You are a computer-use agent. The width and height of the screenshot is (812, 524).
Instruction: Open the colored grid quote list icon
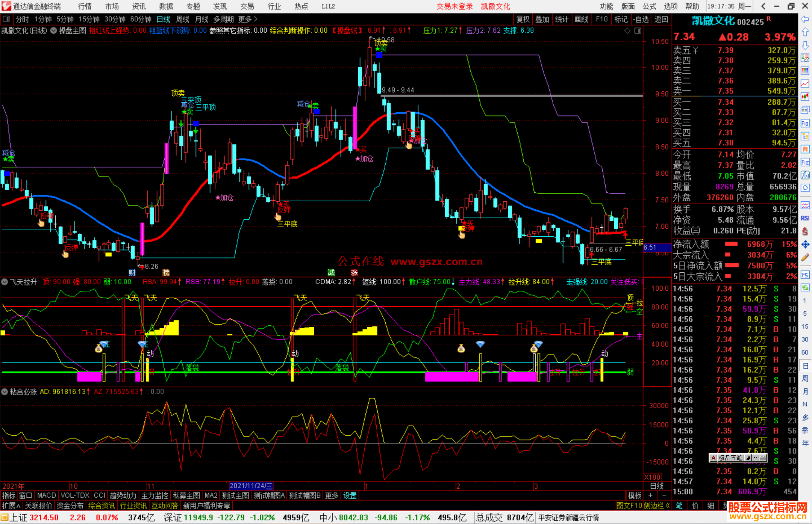[805, 71]
